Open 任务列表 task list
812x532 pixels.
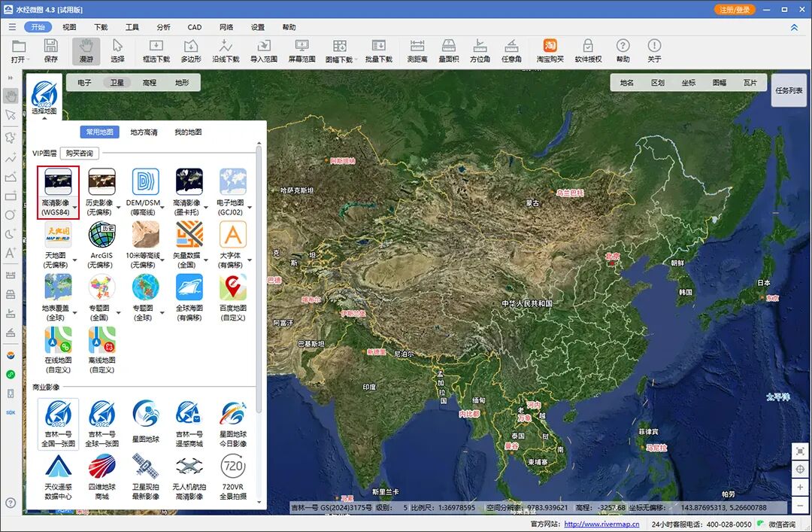pos(789,90)
